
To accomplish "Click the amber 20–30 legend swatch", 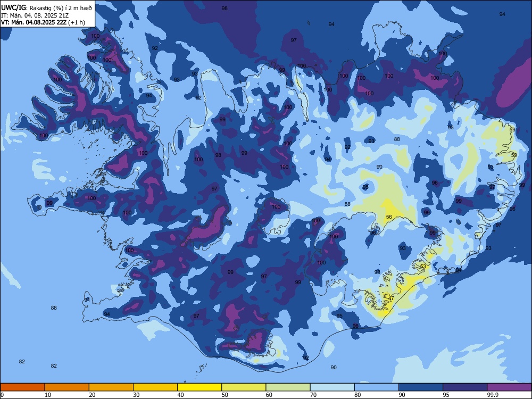I will click(x=111, y=387).
